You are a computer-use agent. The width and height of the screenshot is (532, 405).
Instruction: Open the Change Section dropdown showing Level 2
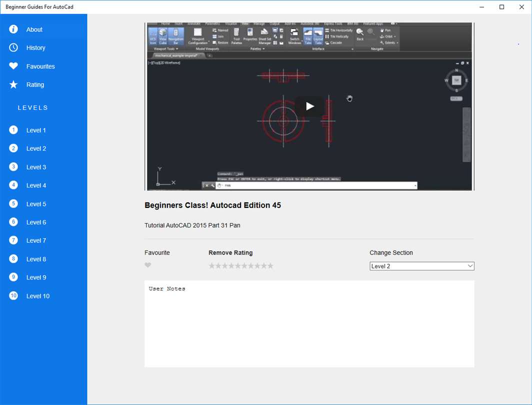point(421,266)
